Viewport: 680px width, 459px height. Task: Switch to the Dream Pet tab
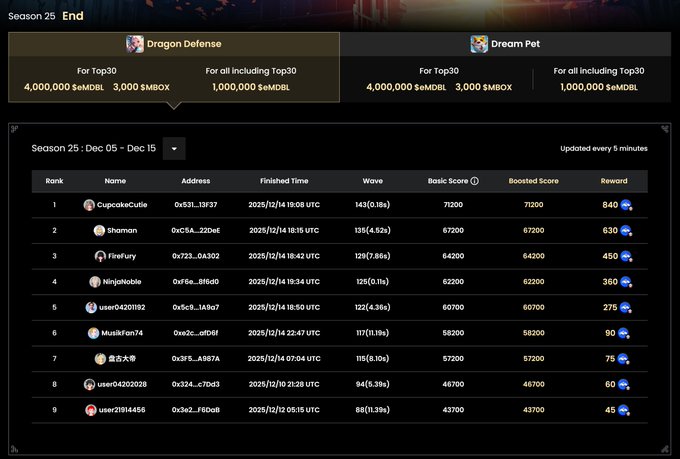tap(505, 44)
